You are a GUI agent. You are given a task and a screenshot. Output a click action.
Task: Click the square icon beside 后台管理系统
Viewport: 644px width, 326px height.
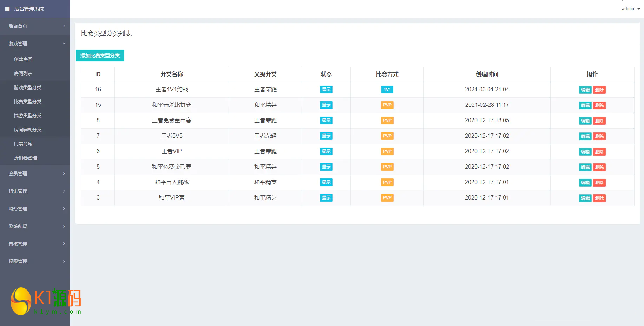pos(7,9)
